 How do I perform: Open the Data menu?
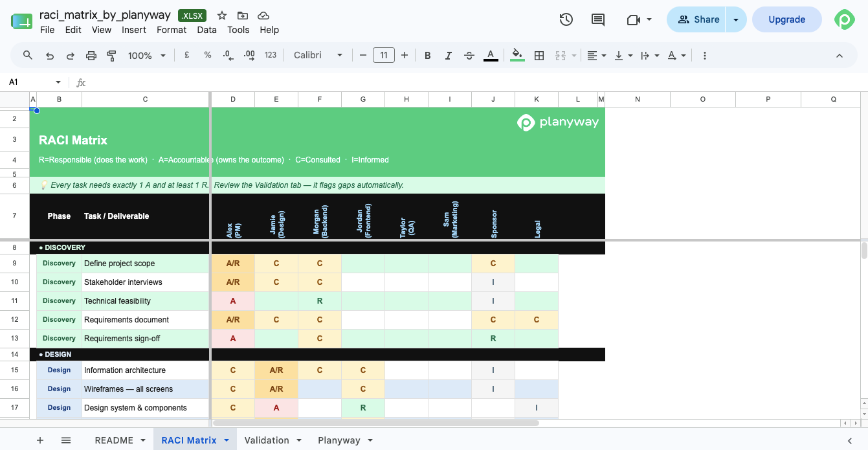(x=207, y=30)
